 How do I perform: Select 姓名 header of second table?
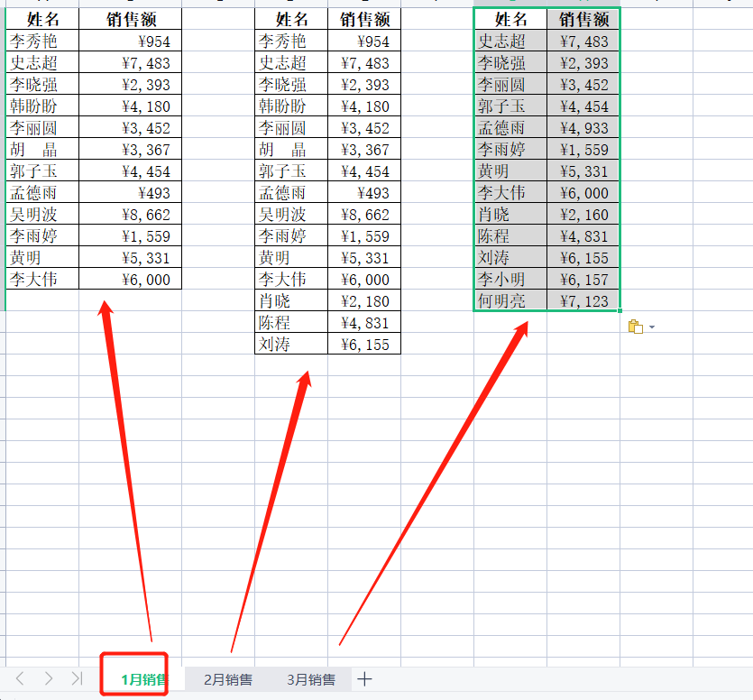291,19
